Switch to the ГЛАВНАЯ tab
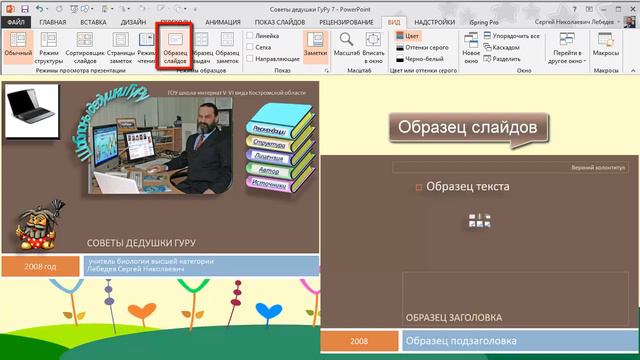Viewport: 640px width, 360px height. pyautogui.click(x=53, y=22)
